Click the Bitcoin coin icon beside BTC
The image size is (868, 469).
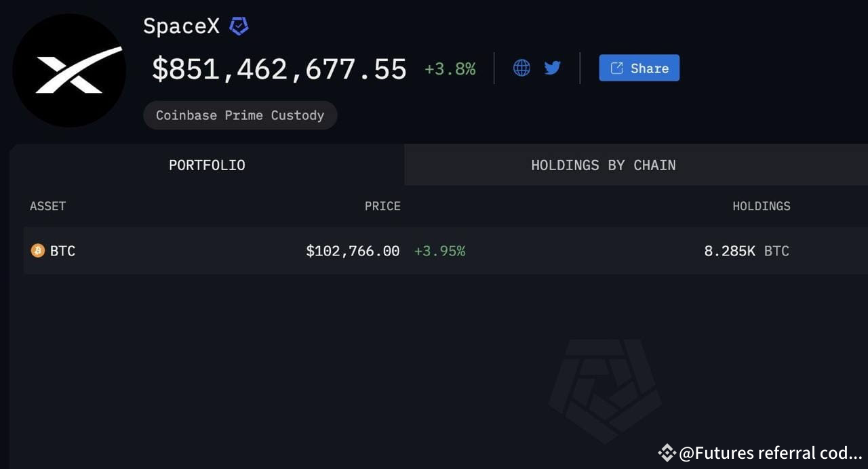click(x=37, y=250)
